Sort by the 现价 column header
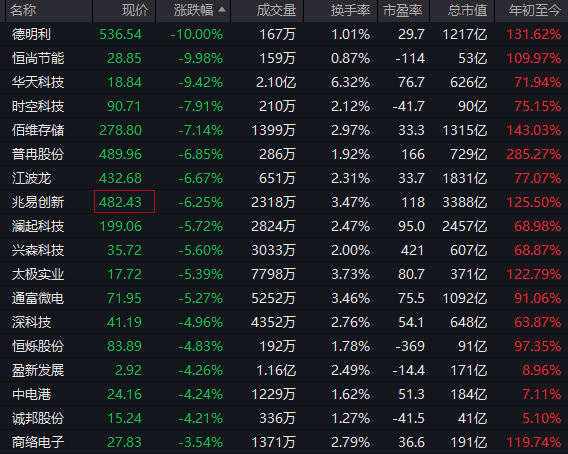 [135, 11]
